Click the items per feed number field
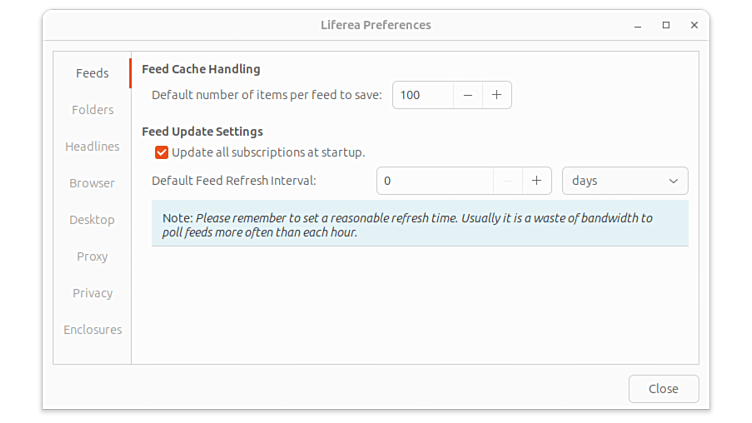 [x=422, y=95]
